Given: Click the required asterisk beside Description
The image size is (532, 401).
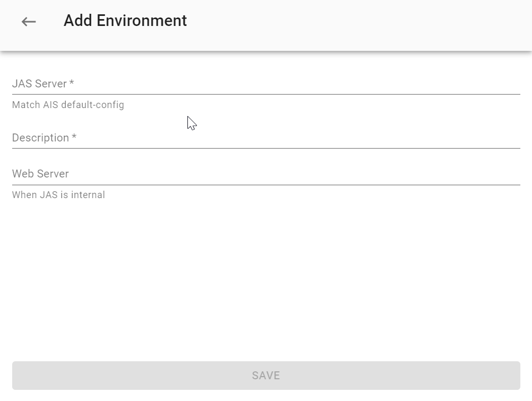Looking at the screenshot, I should [74, 137].
